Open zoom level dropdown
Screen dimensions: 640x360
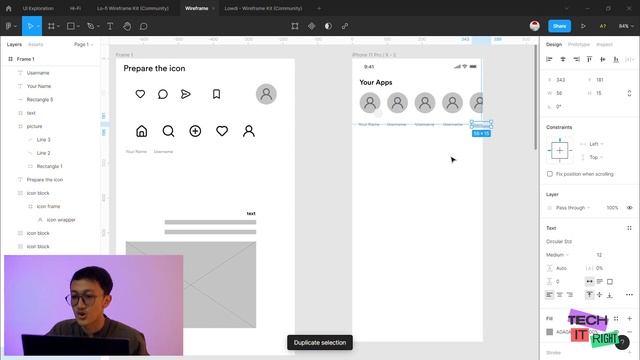[626, 26]
